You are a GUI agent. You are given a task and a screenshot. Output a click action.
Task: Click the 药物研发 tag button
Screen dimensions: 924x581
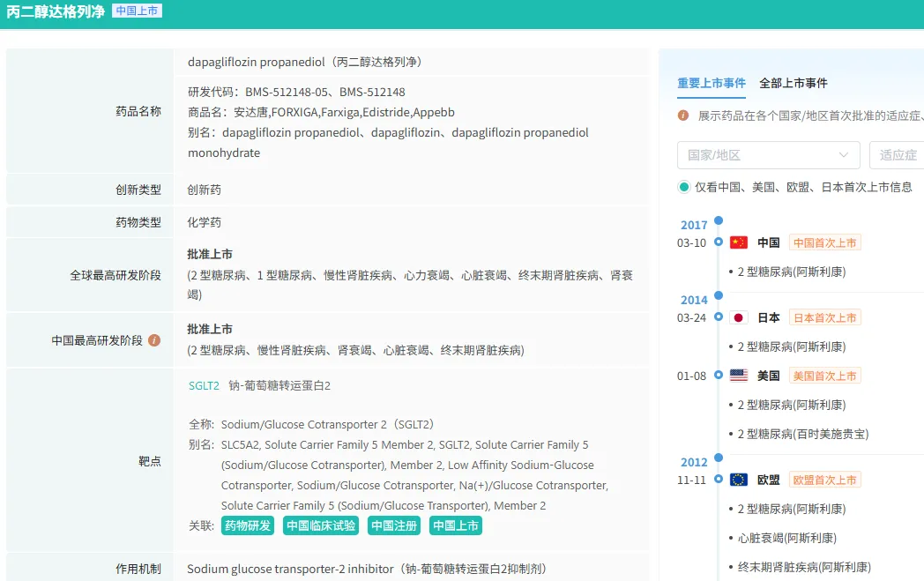pyautogui.click(x=248, y=525)
